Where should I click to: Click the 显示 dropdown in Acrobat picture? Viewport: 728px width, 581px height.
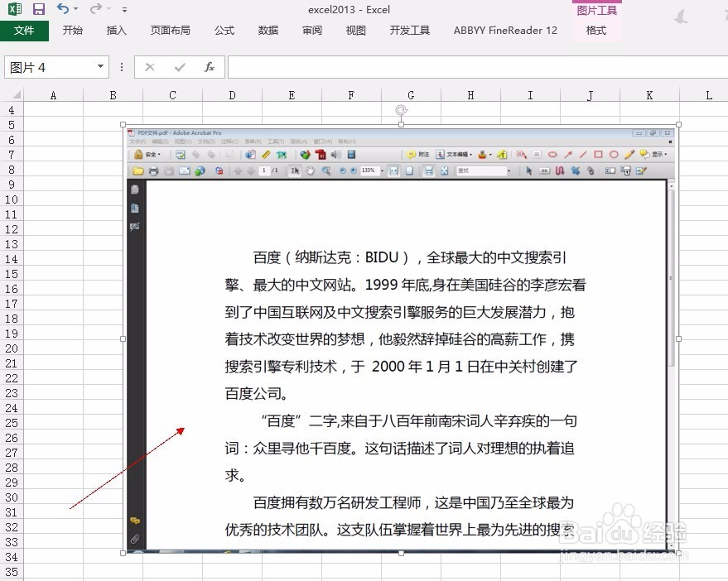[x=653, y=155]
